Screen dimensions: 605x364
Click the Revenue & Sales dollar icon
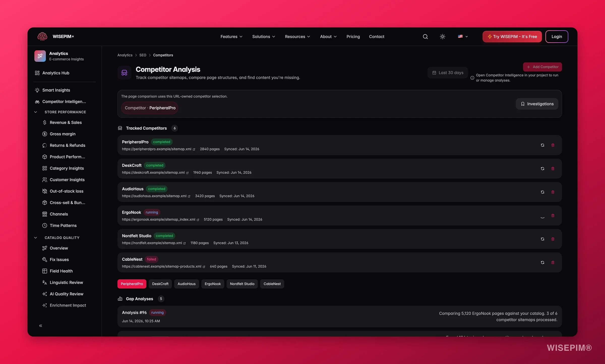point(45,122)
